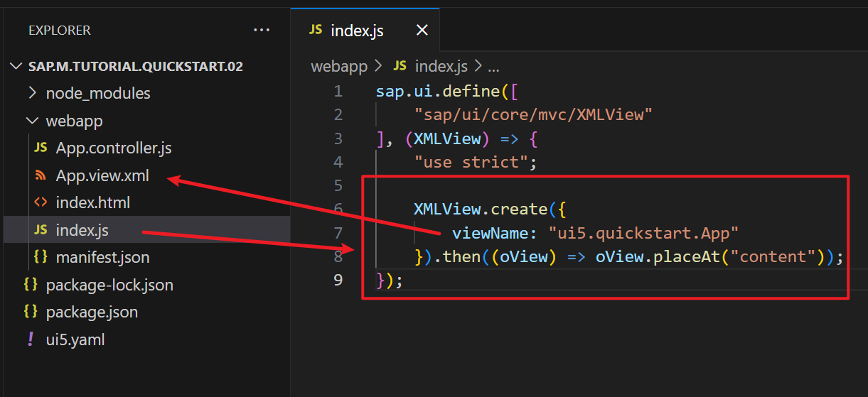Image resolution: width=868 pixels, height=397 pixels.
Task: Click line number 6 in the gutter
Action: (x=338, y=209)
